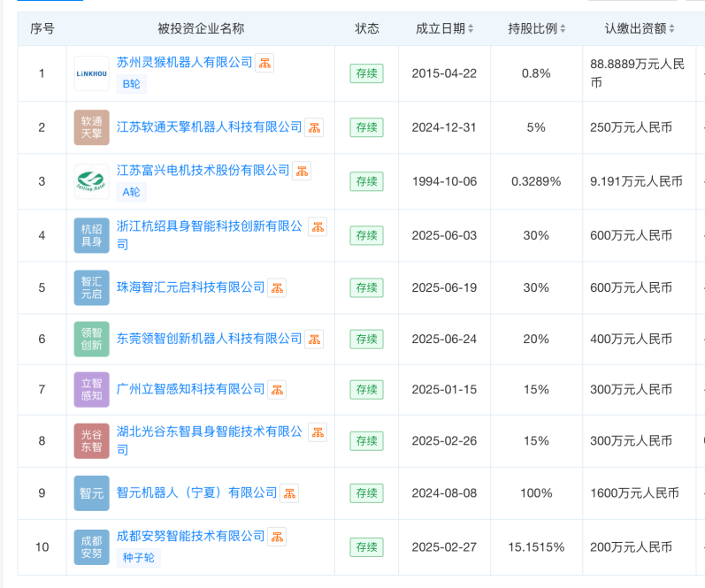Open equity chart icon for 江苏富兴电机技术股份有限公司

[303, 171]
